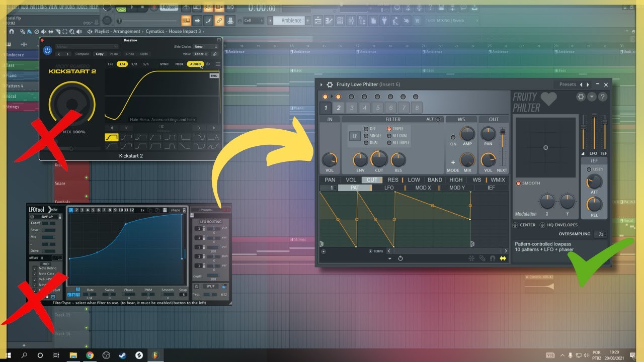
Task: Open LFOtool shape selector
Action: click(x=176, y=210)
